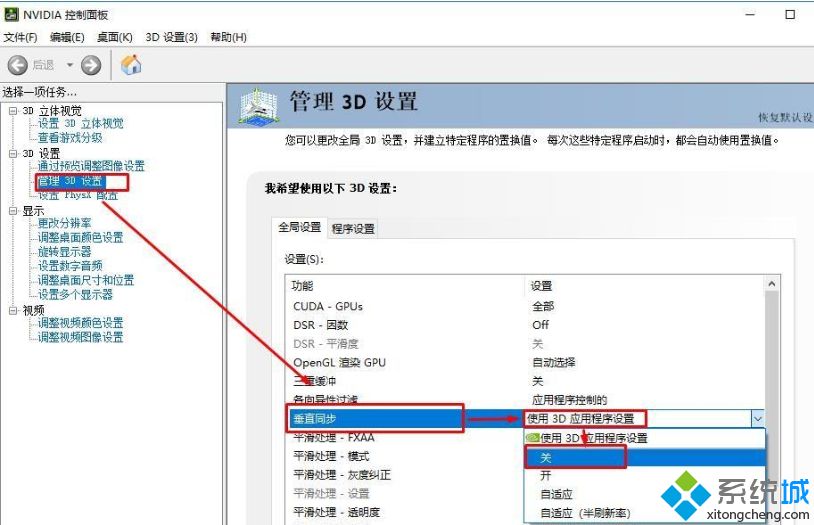Screen dimensions: 814x525
Task: Choose 使用 3D 应用程序设置 with NVIDIA icon option
Action: pos(645,438)
